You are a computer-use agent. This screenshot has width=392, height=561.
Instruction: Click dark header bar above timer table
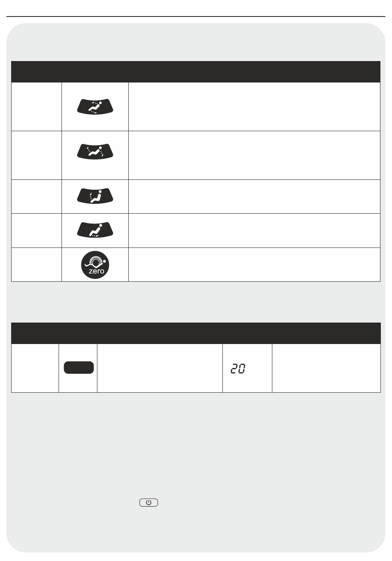(196, 333)
